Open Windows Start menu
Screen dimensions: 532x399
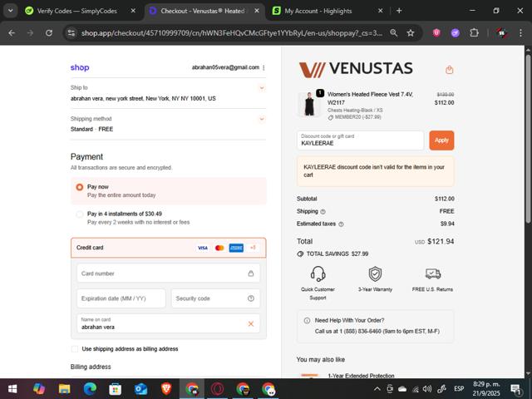(12, 389)
